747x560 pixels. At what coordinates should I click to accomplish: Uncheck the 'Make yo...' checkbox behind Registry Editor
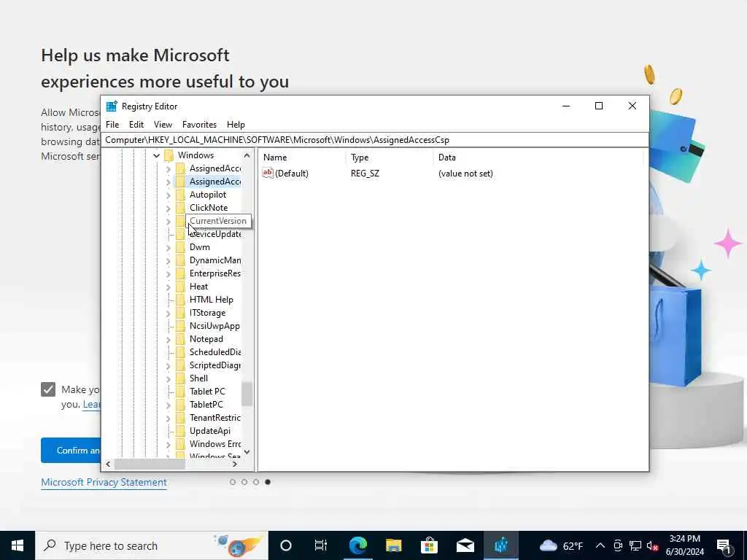48,389
